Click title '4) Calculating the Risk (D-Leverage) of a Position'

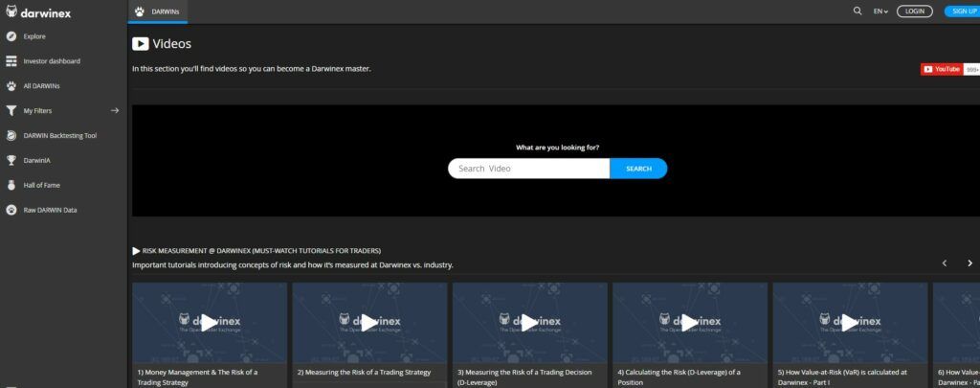tap(679, 377)
